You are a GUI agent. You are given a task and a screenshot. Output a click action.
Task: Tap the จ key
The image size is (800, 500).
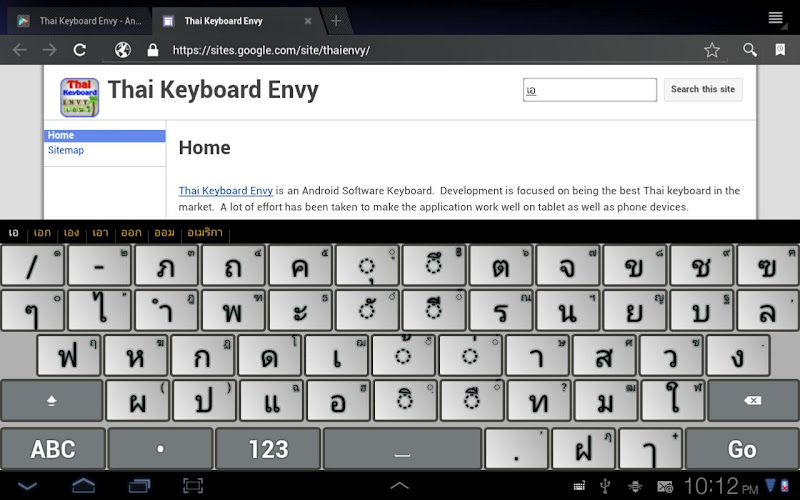pos(567,266)
